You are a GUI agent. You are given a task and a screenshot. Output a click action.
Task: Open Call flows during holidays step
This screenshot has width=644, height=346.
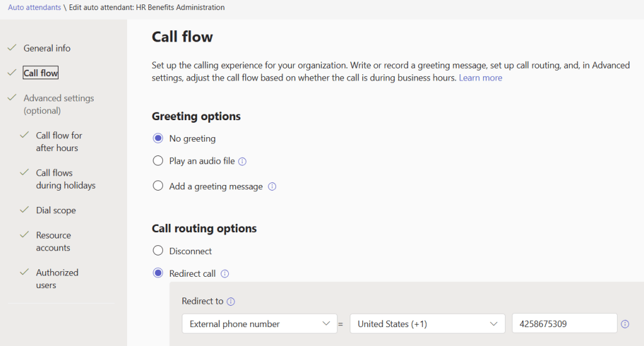click(65, 179)
